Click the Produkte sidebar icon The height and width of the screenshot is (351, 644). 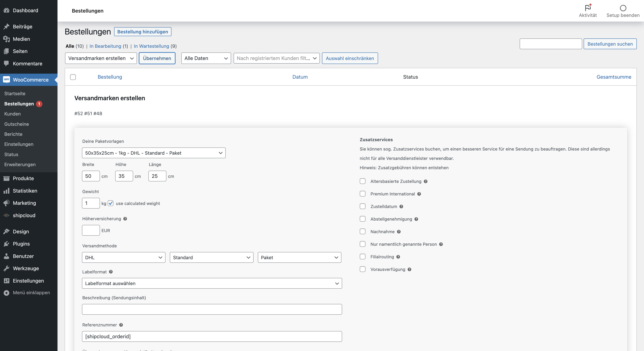[6, 178]
